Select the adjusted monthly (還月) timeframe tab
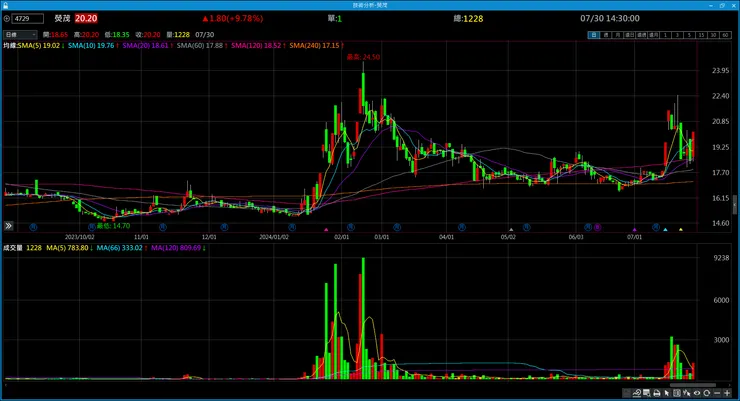Image resolution: width=740 pixels, height=401 pixels. pos(653,35)
